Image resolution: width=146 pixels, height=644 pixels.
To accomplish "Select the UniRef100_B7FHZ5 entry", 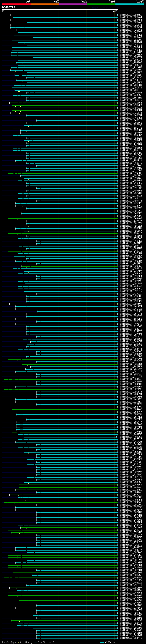I will coord(131,361).
